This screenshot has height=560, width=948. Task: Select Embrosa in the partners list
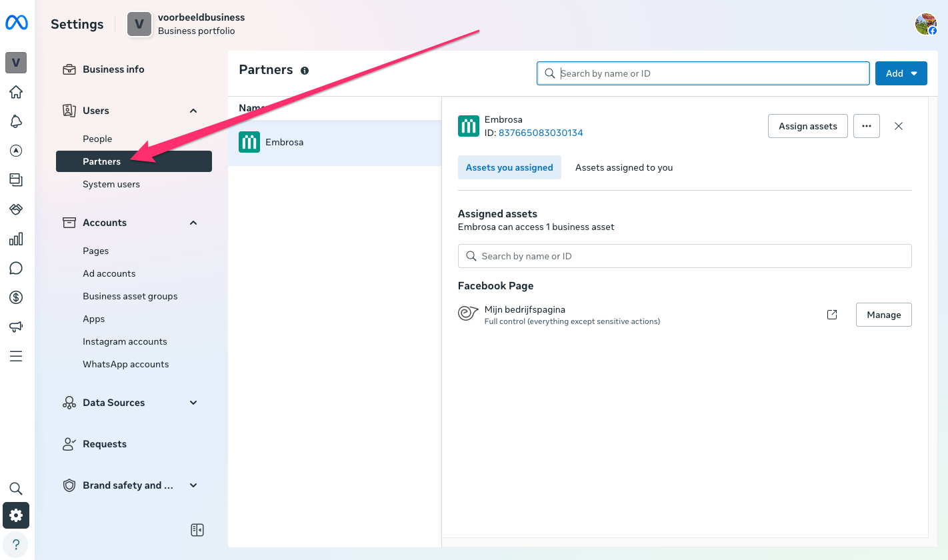tap(335, 142)
